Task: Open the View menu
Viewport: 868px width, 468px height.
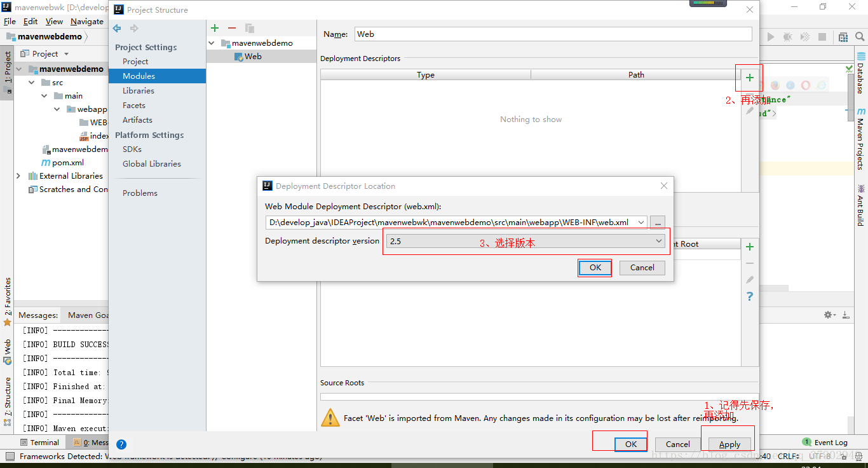Action: 54,21
